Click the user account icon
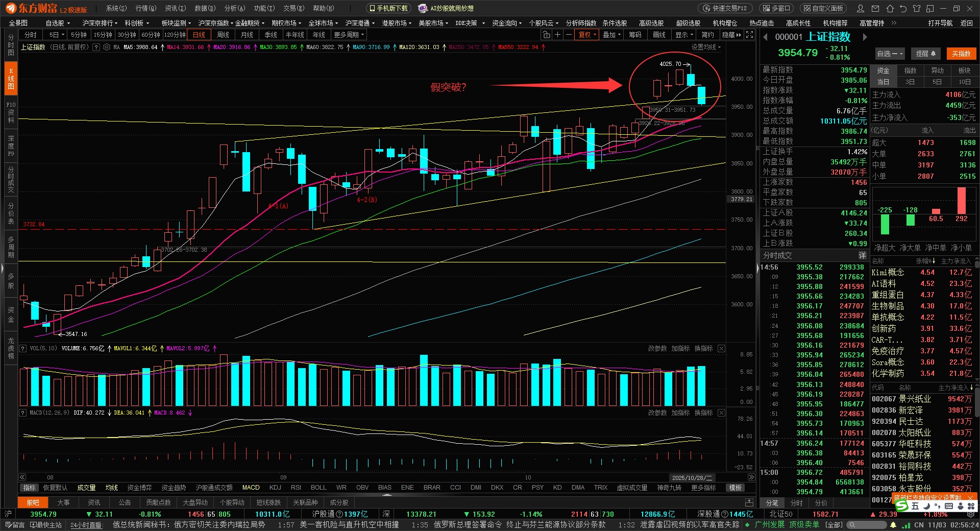 click(861, 9)
